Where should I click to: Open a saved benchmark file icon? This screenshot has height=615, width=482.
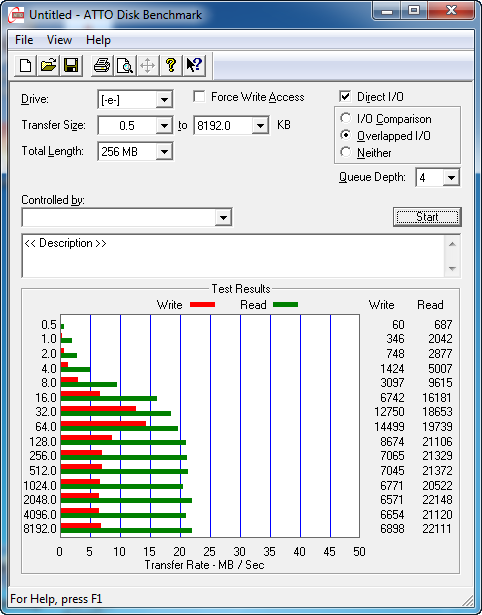point(48,65)
